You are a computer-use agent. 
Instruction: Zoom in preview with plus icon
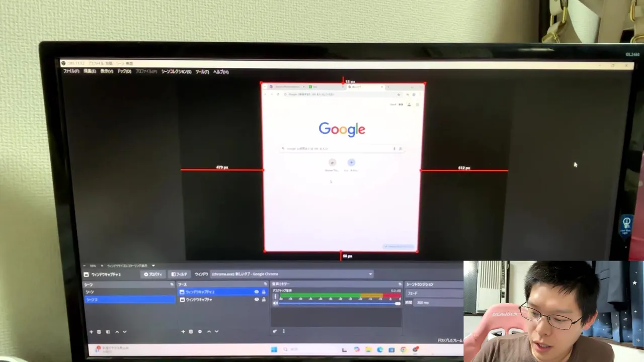click(101, 265)
